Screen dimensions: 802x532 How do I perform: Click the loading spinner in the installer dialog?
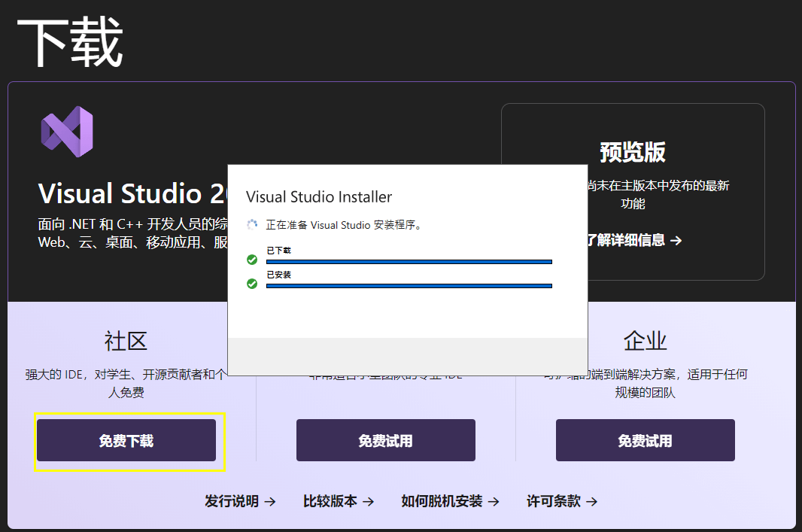click(252, 224)
